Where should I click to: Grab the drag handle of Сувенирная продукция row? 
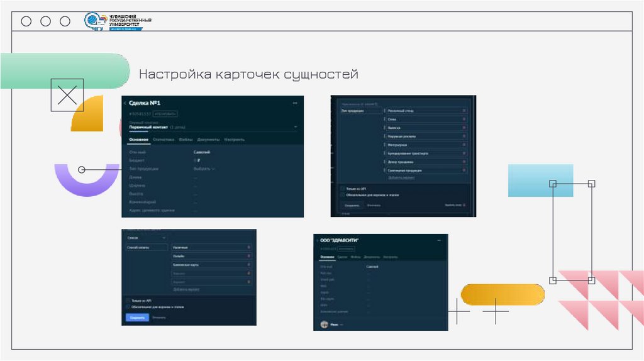385,170
